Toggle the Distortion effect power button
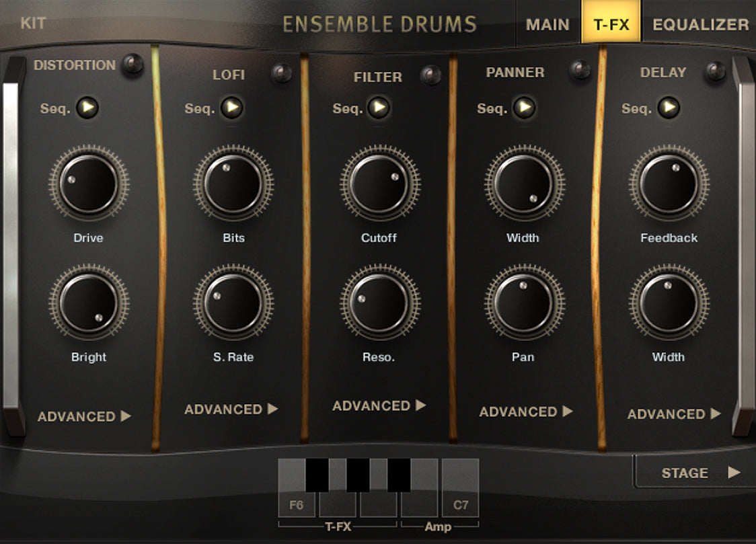 133,65
